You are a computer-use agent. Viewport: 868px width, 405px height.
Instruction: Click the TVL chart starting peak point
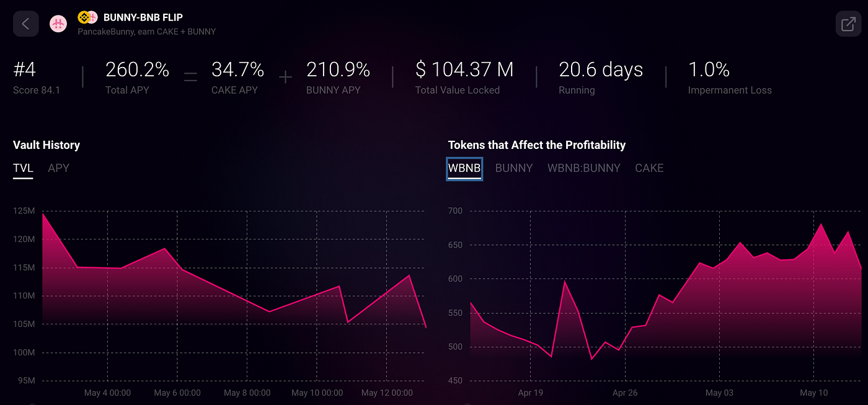point(43,213)
